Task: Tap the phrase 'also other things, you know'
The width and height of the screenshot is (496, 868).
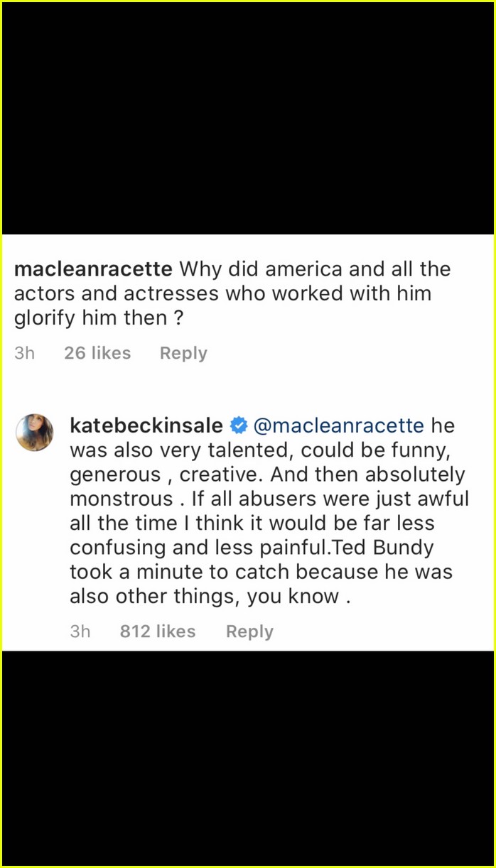Action: click(205, 597)
